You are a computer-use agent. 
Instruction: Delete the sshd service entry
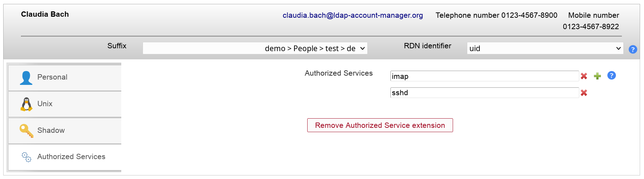[584, 93]
